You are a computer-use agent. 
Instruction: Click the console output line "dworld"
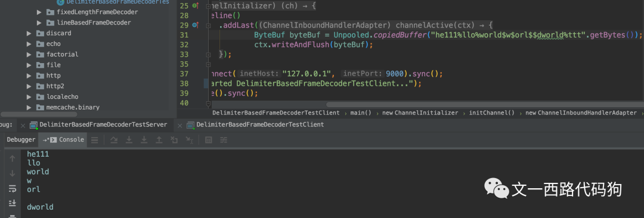41,207
